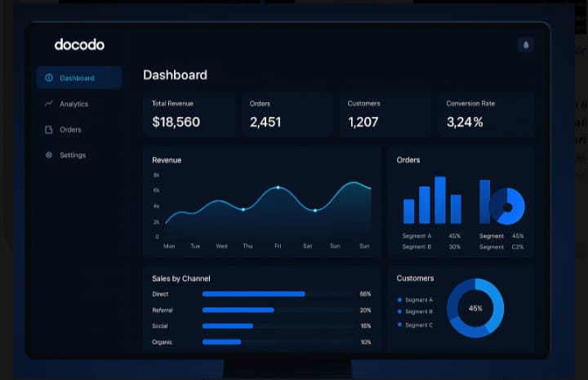Viewport: 588px width, 380px height.
Task: Click the Dashboard icon in the sidebar
Action: point(49,78)
